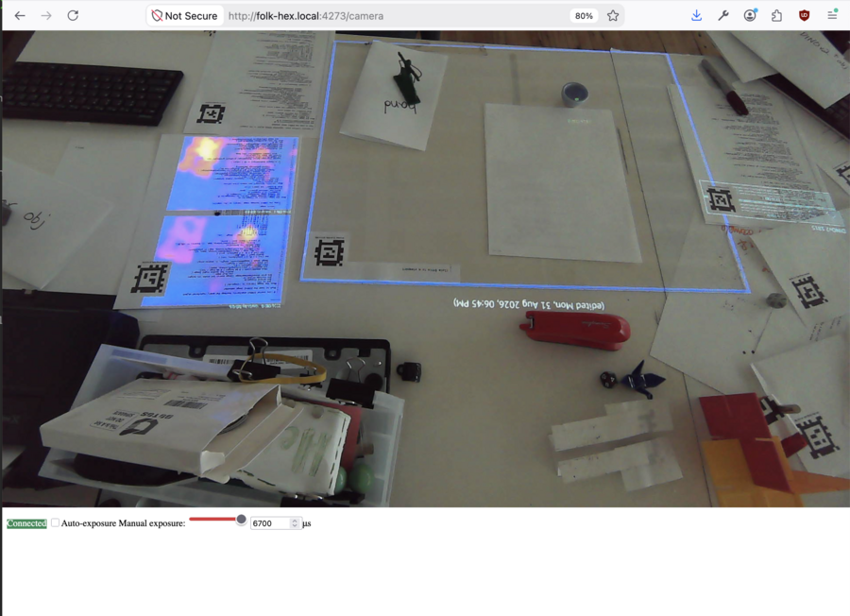Open the downloads panel

click(697, 16)
